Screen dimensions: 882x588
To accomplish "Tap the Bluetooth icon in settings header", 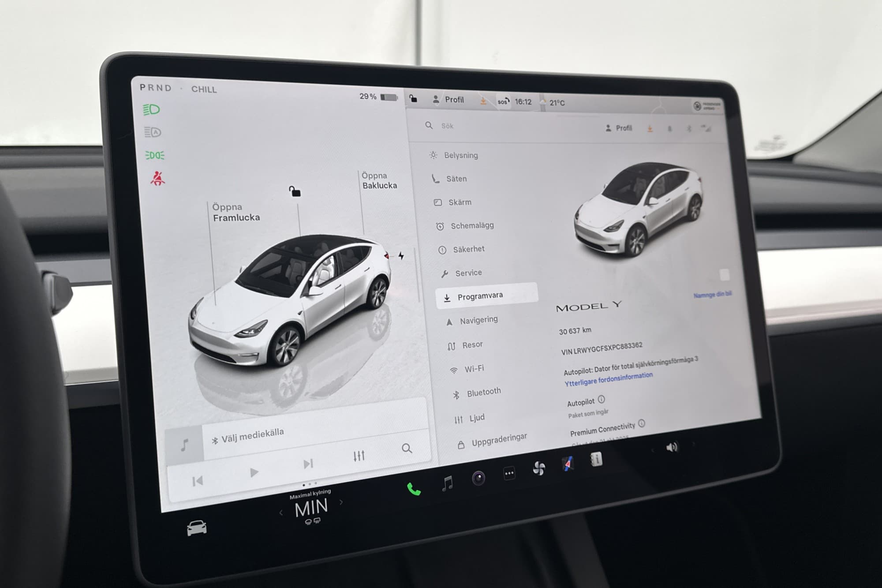I will tap(689, 129).
